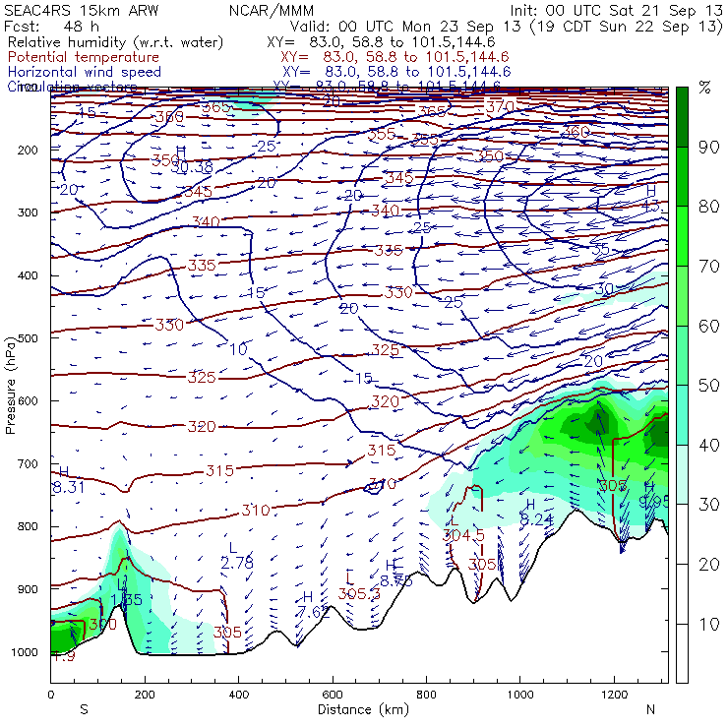
Task: Click the "H 8.24" wind label above the terrain
Action: pyautogui.click(x=537, y=513)
